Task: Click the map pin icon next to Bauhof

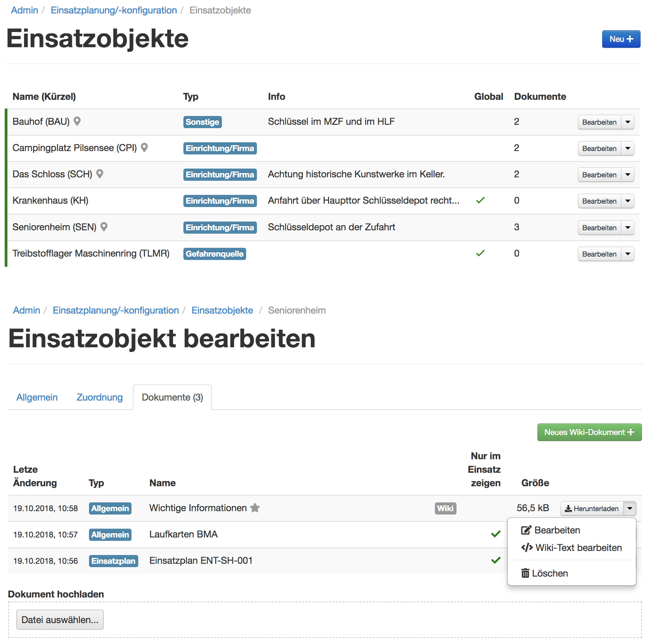Action: pos(77,121)
